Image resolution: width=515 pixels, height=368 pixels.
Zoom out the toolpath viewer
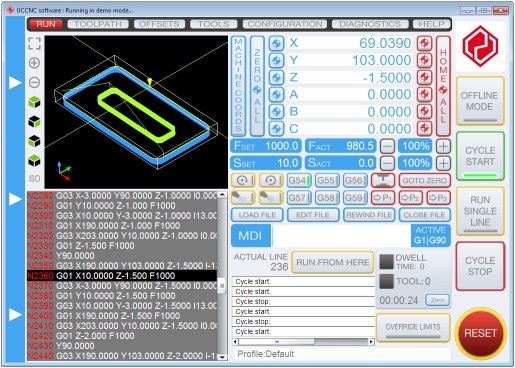point(34,82)
